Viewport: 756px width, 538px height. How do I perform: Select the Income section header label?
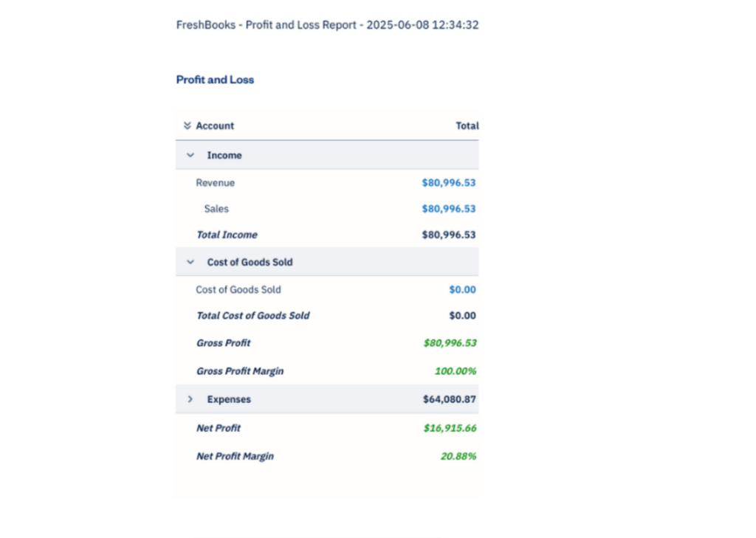coord(224,155)
